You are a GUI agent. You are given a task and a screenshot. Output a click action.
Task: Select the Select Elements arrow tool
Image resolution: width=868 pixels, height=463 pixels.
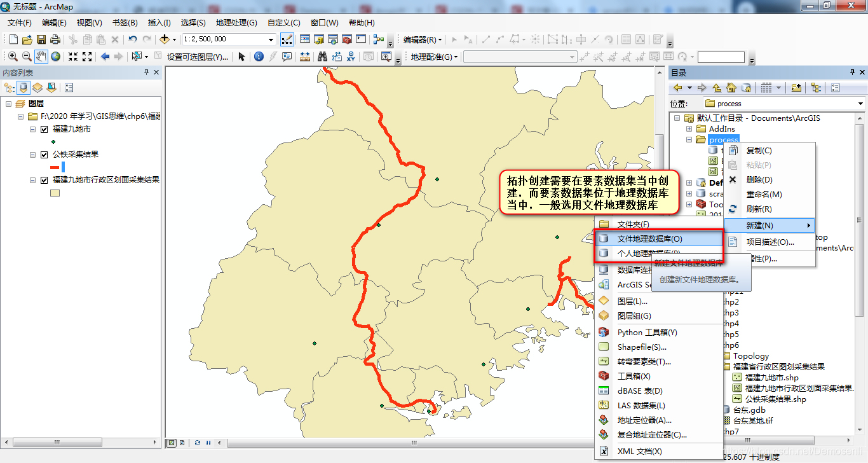pos(241,57)
